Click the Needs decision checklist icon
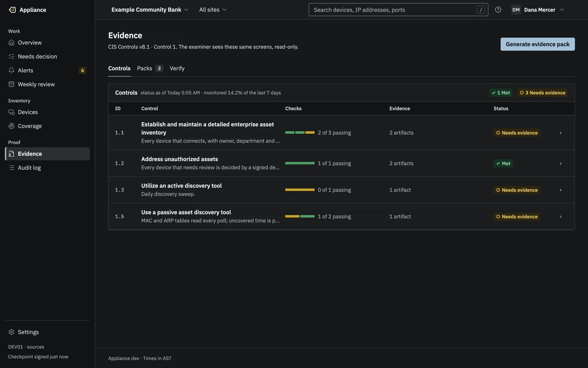 click(x=11, y=56)
